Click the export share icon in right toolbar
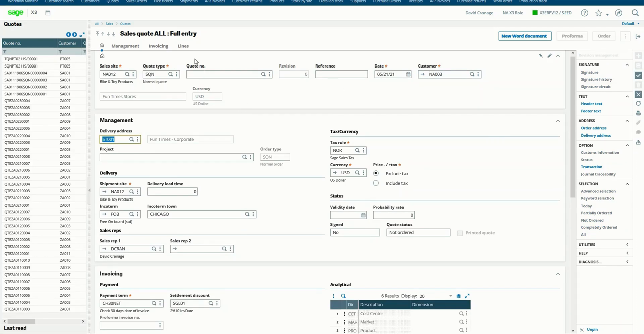Screen dimensions: 644x334 (638, 142)
